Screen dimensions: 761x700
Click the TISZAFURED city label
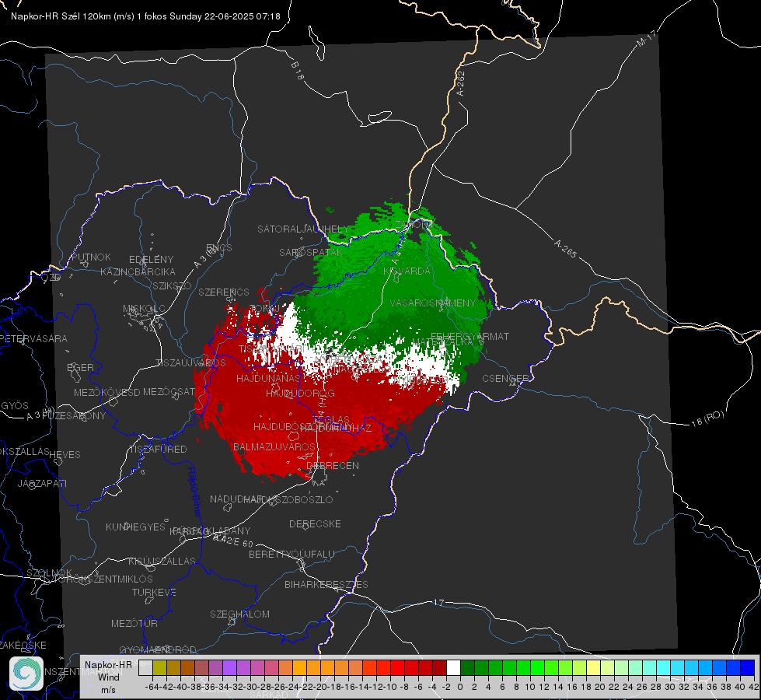159,450
